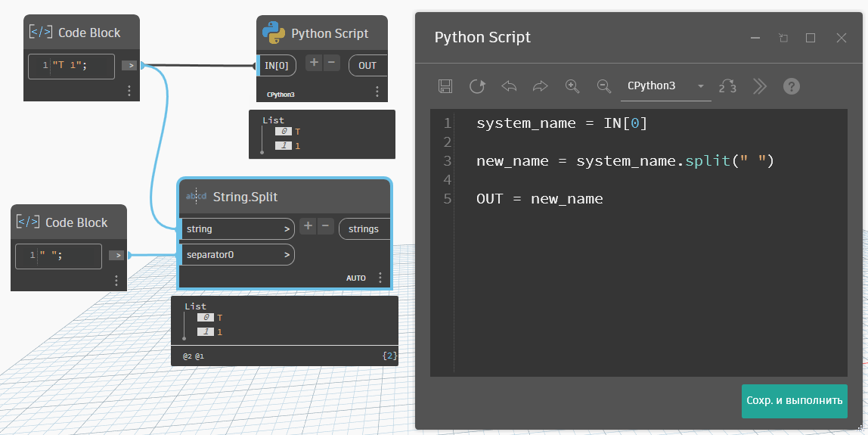Click the String.Split node icon
Viewport: 868px width, 435px height.
coord(196,197)
